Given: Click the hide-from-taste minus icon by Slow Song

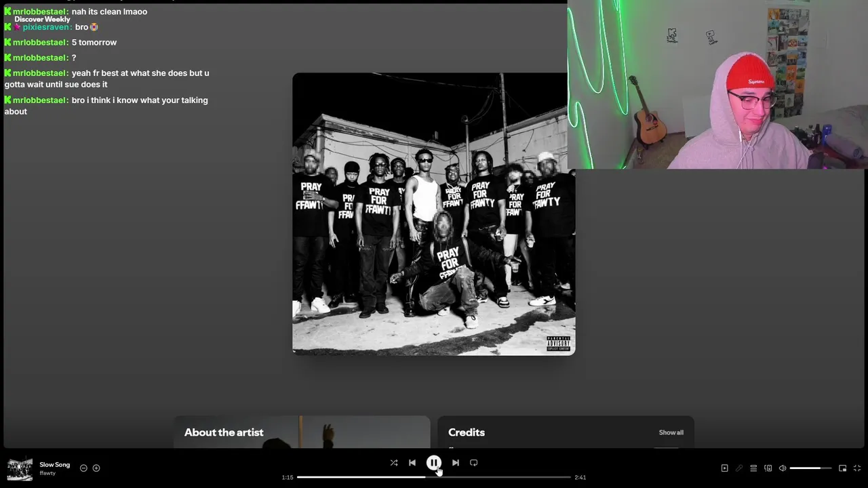Looking at the screenshot, I should (83, 468).
